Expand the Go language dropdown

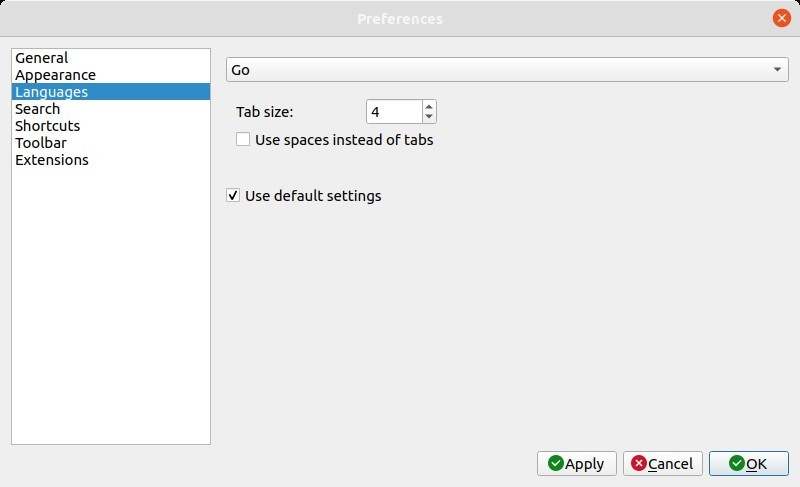[507, 69]
